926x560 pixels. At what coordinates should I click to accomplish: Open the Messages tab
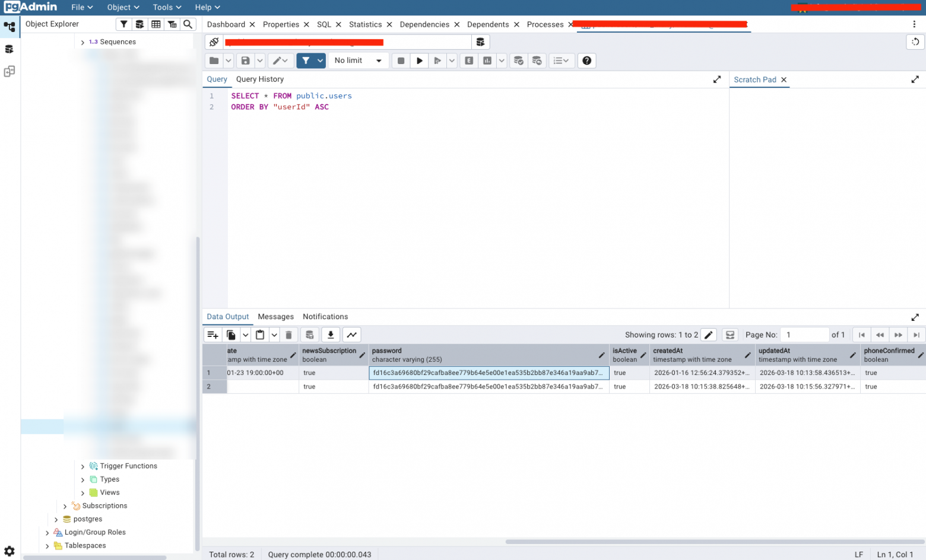click(275, 317)
